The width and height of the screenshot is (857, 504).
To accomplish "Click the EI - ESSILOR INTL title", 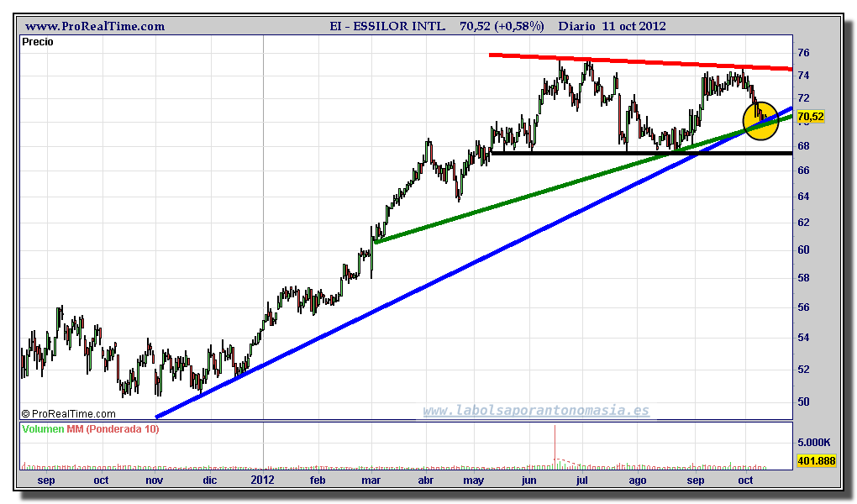I will tap(387, 26).
